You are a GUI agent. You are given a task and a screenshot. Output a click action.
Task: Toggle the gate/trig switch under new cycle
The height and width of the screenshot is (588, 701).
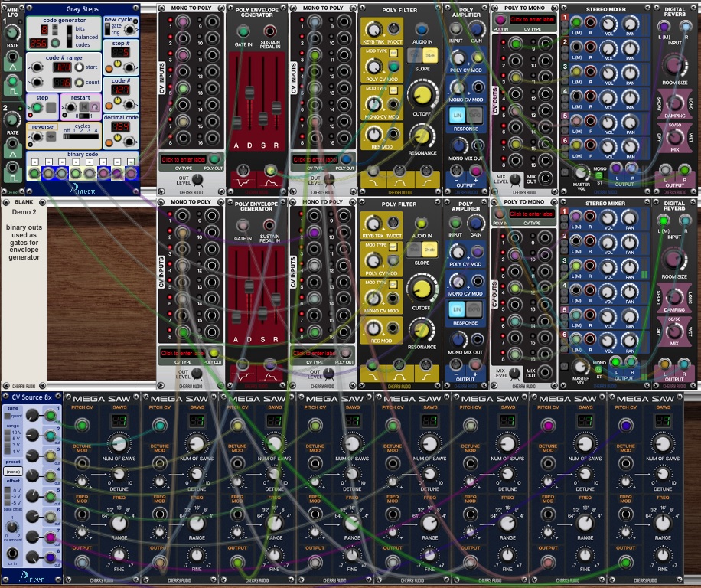point(107,28)
